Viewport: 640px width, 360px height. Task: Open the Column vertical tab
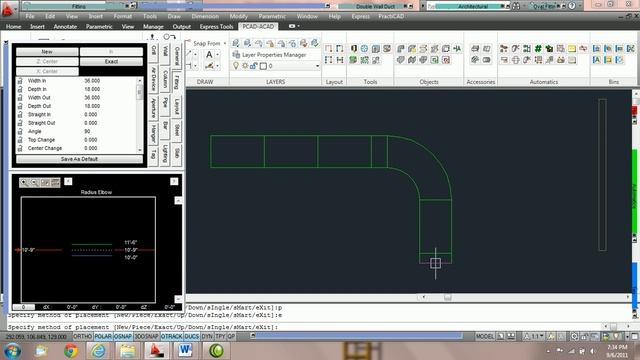pyautogui.click(x=165, y=79)
